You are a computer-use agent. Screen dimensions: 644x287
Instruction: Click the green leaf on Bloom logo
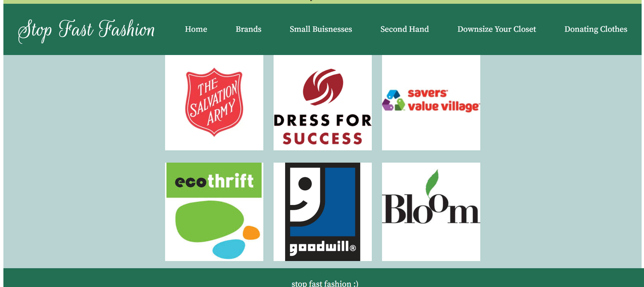tap(432, 181)
